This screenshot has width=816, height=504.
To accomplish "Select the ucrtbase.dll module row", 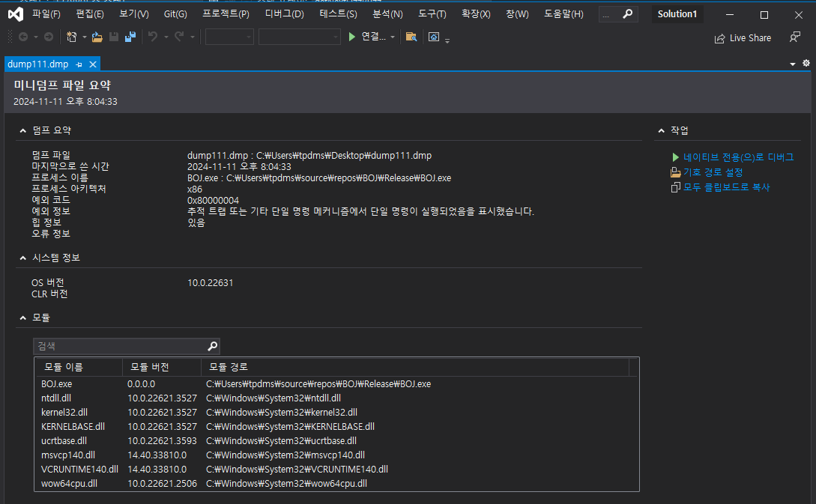I will [336, 440].
